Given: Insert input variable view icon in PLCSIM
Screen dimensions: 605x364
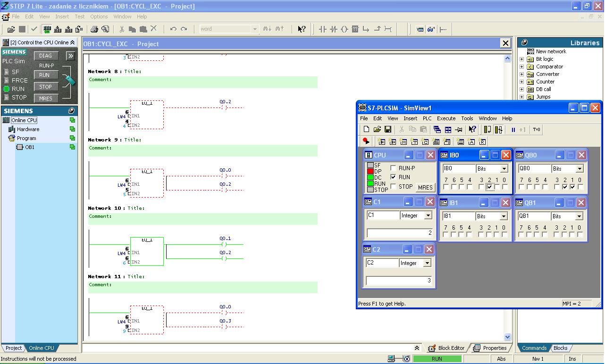Looking at the screenshot, I should click(x=382, y=141).
